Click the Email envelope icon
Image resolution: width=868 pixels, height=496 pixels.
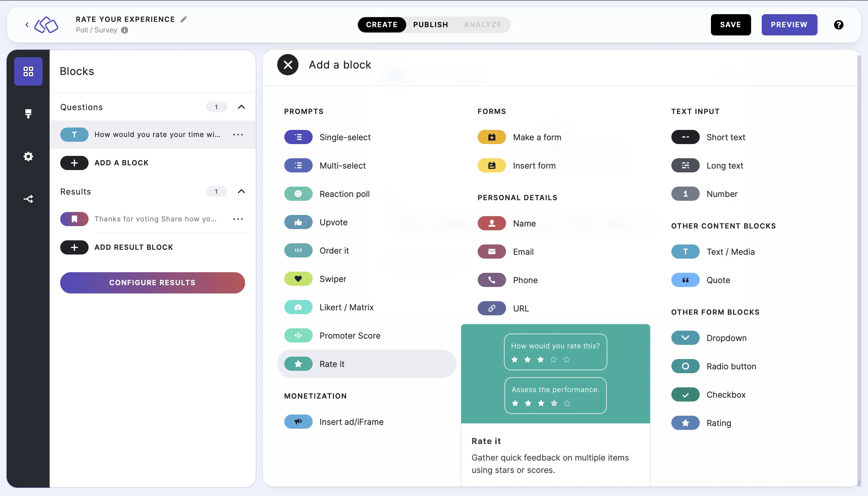(x=492, y=252)
